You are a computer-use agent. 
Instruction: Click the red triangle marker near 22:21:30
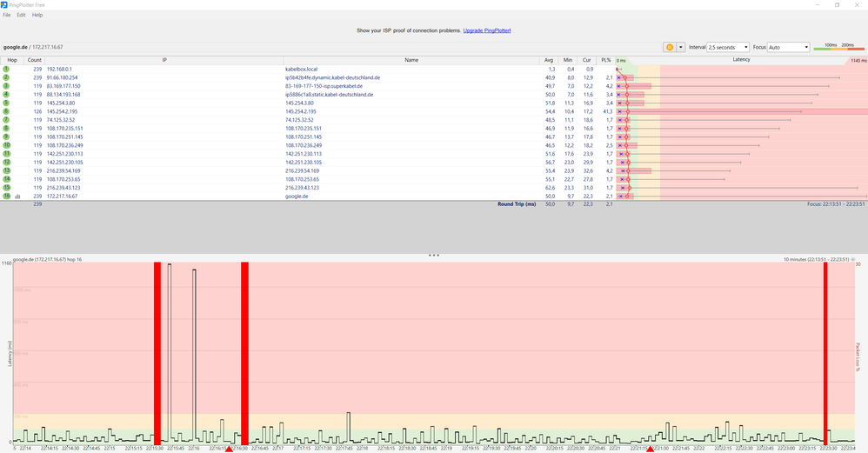tap(650, 449)
